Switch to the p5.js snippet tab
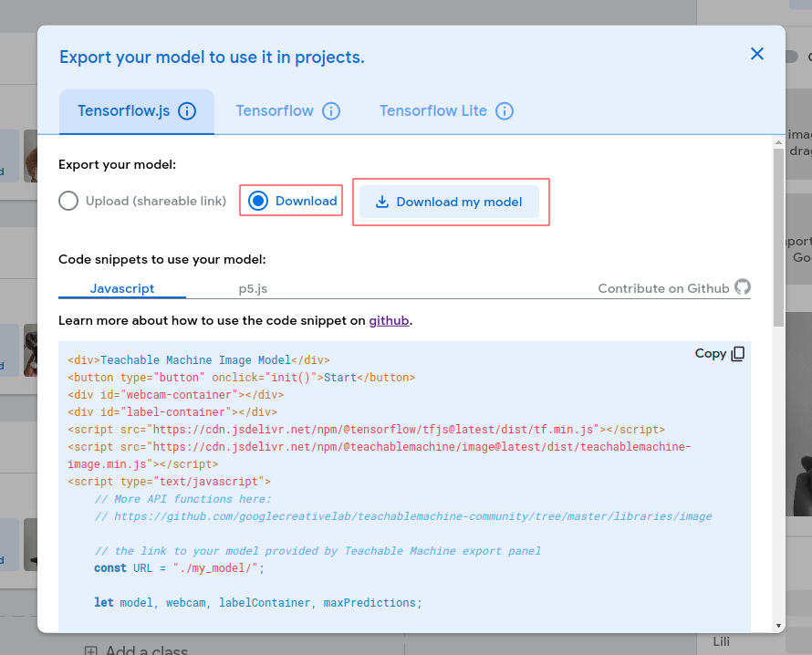 pyautogui.click(x=253, y=288)
